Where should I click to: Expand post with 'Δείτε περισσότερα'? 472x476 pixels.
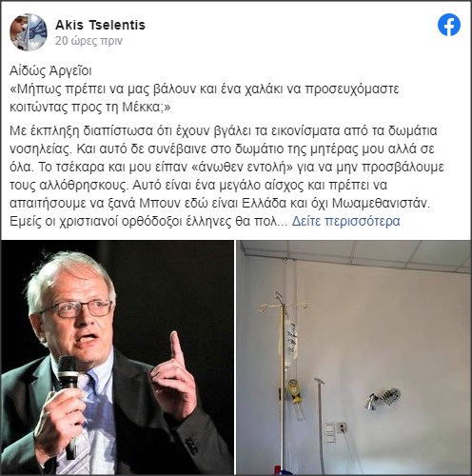tap(345, 221)
